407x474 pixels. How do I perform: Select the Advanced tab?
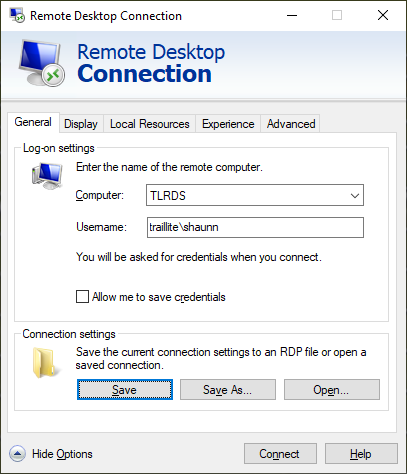click(291, 124)
